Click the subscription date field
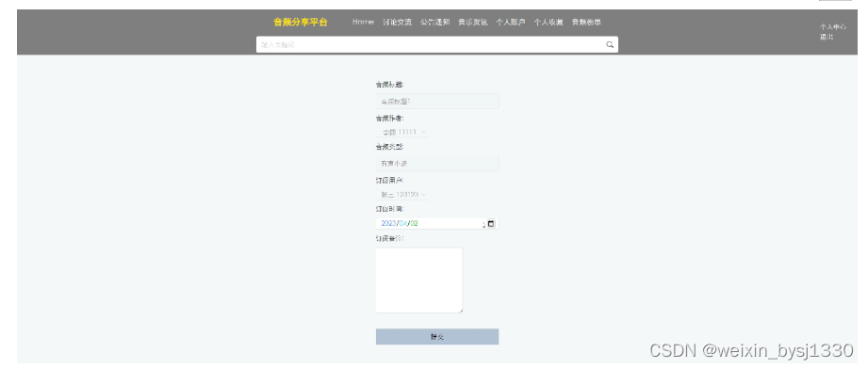 point(437,223)
